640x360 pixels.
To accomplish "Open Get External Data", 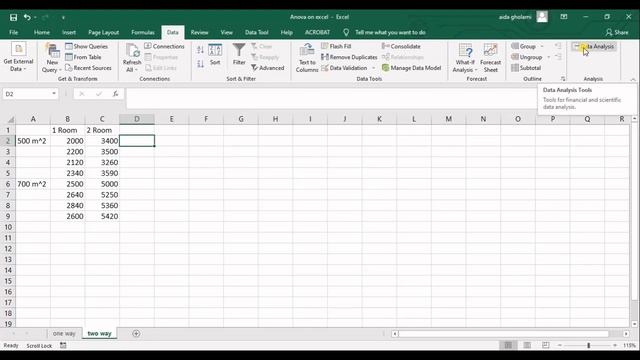I will [x=18, y=57].
